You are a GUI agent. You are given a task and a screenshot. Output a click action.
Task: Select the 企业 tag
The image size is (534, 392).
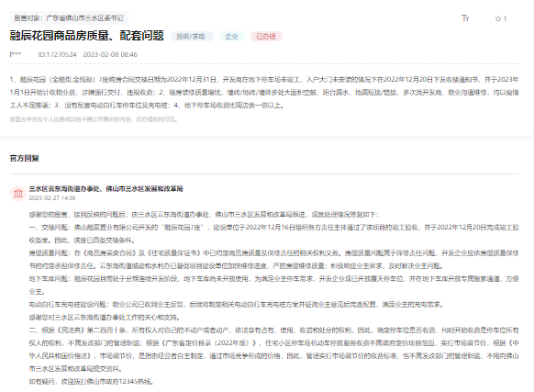pos(231,37)
